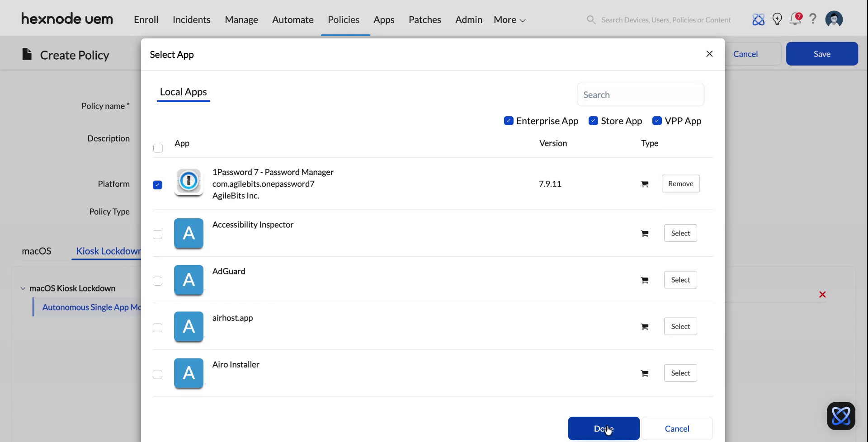Switch to the macOS tab
The width and height of the screenshot is (868, 442).
[x=36, y=251]
